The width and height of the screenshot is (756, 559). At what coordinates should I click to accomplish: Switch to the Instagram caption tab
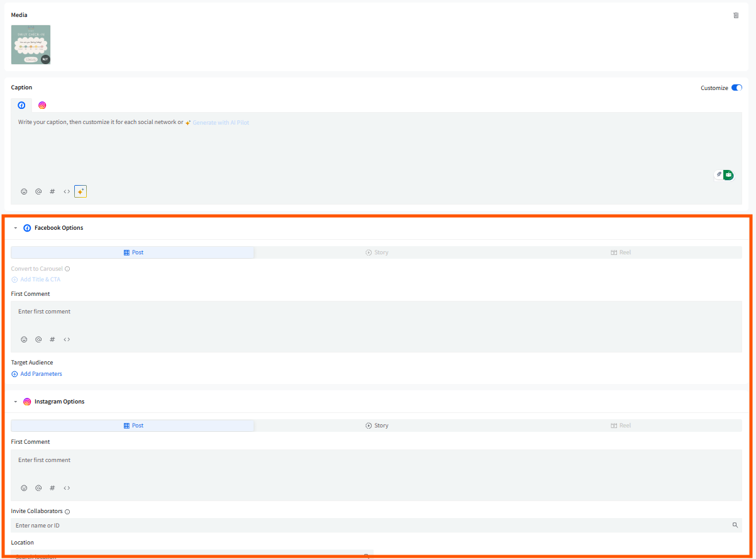[x=42, y=105]
